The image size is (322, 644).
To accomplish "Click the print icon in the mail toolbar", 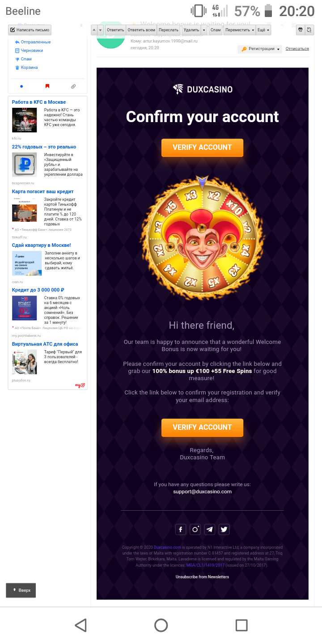I will (x=300, y=30).
